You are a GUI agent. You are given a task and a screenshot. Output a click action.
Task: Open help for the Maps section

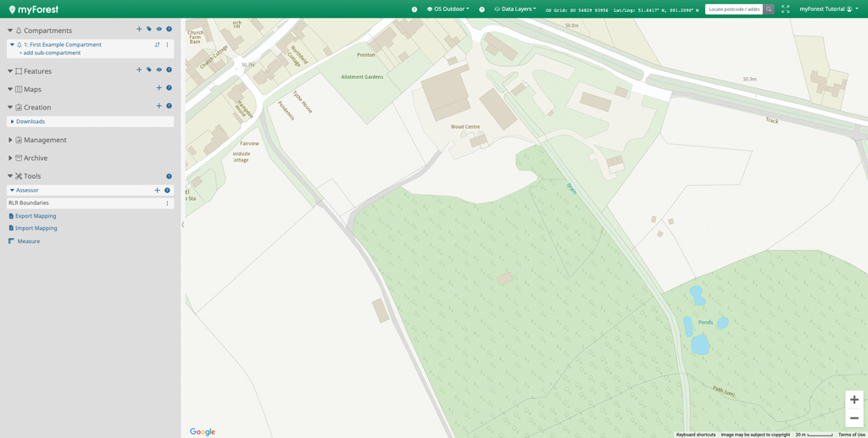169,88
